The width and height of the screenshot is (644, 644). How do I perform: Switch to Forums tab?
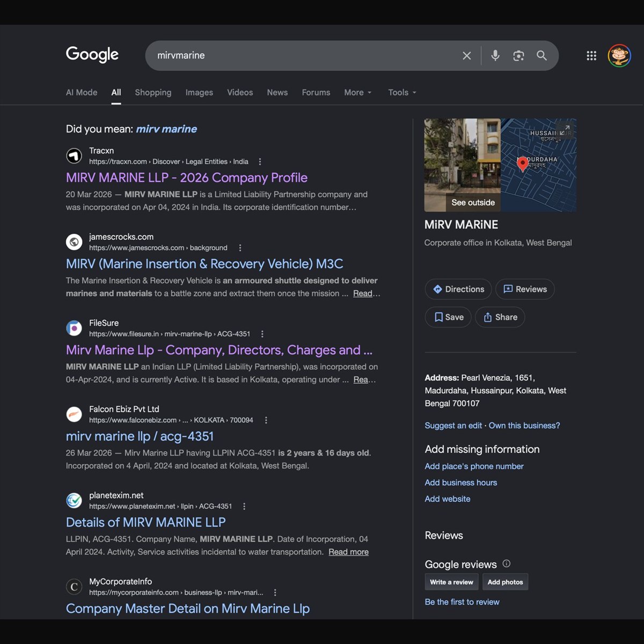click(x=316, y=92)
